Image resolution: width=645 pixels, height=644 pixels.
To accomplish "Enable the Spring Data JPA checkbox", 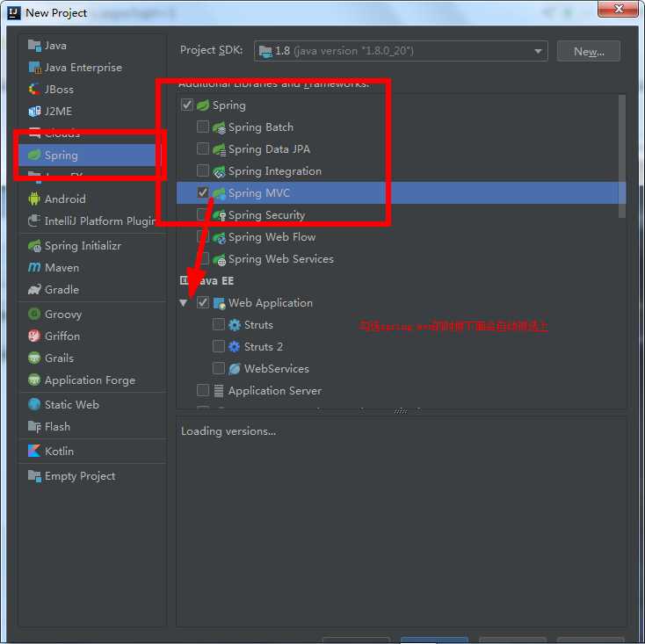I will click(x=203, y=148).
